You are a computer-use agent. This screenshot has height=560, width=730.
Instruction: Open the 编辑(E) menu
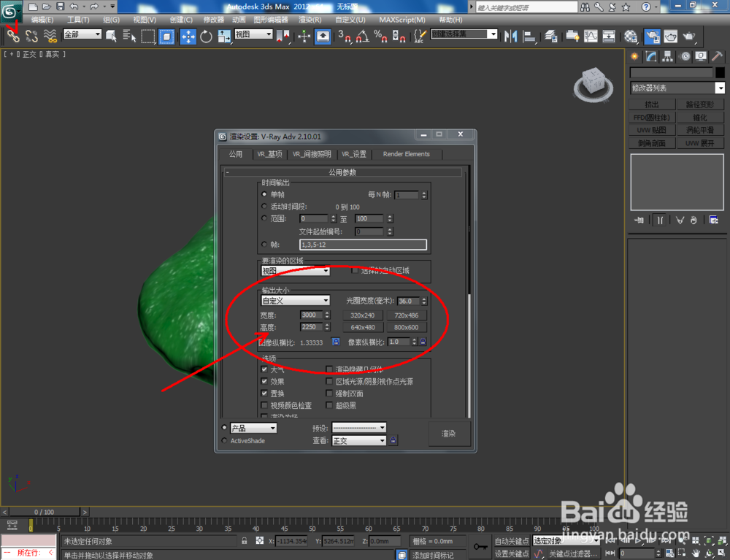click(42, 20)
